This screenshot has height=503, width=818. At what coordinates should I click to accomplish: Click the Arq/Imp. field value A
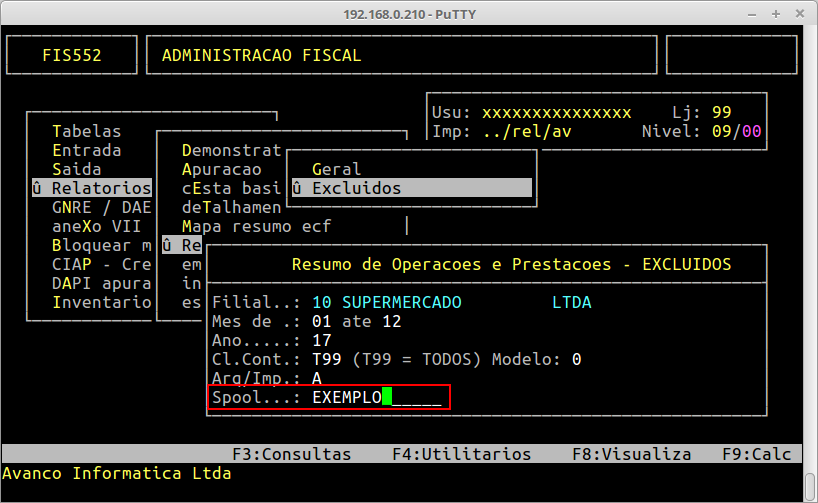coord(316,378)
